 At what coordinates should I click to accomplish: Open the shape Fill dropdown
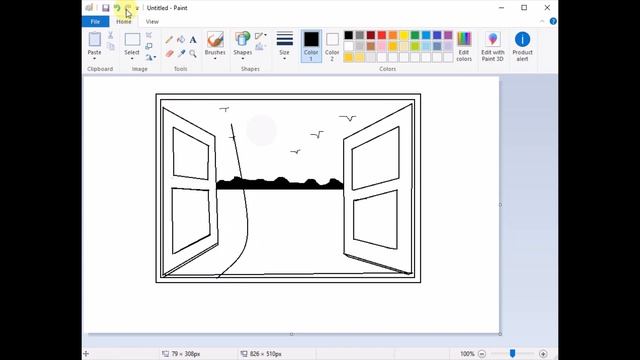click(x=261, y=47)
